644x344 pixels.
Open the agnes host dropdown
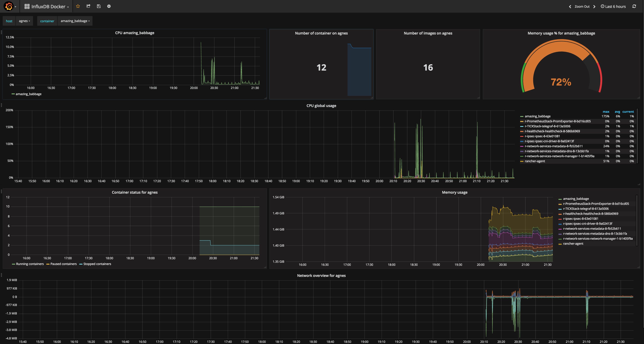(24, 21)
